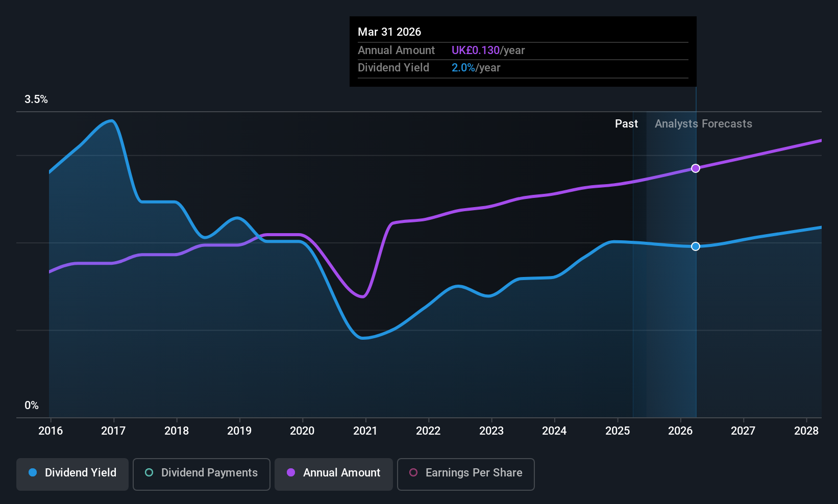838x504 pixels.
Task: Click the tooltip's Dividend Yield row label
Action: coord(393,68)
